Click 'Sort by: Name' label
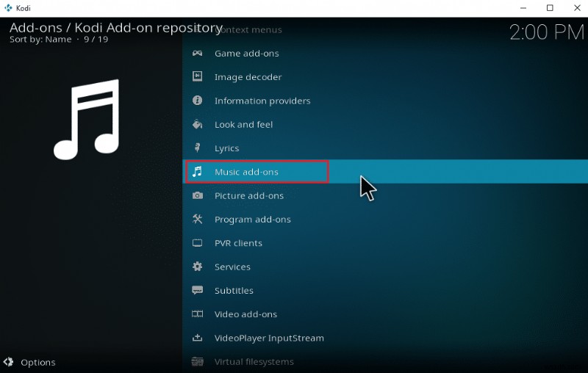 40,40
